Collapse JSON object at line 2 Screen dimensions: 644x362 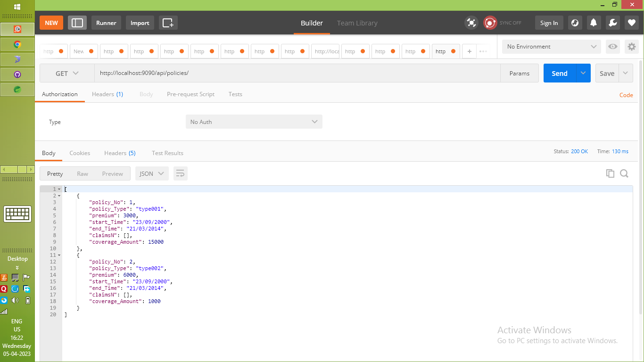point(59,196)
